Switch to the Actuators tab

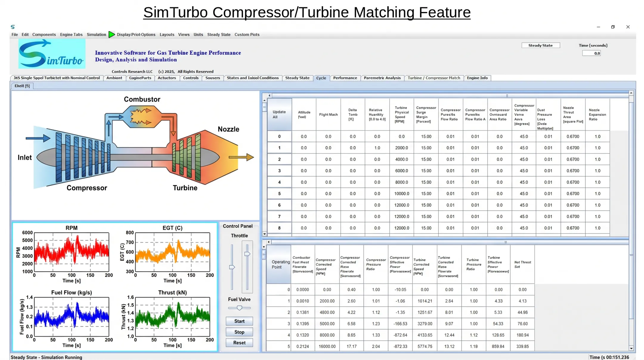click(x=167, y=78)
